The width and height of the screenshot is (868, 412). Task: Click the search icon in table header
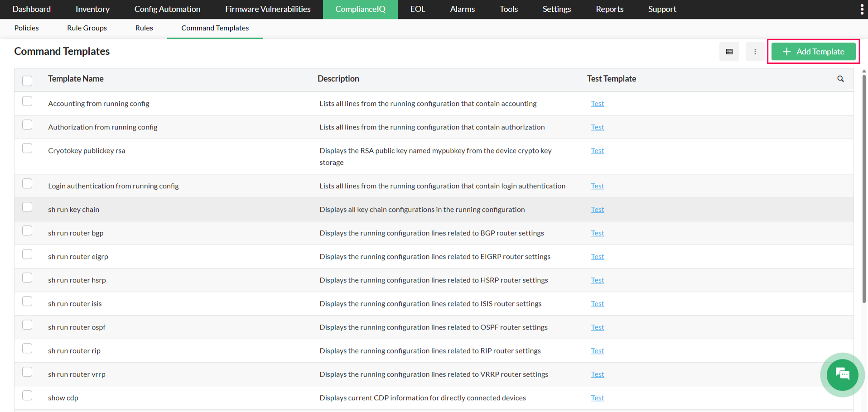point(840,79)
